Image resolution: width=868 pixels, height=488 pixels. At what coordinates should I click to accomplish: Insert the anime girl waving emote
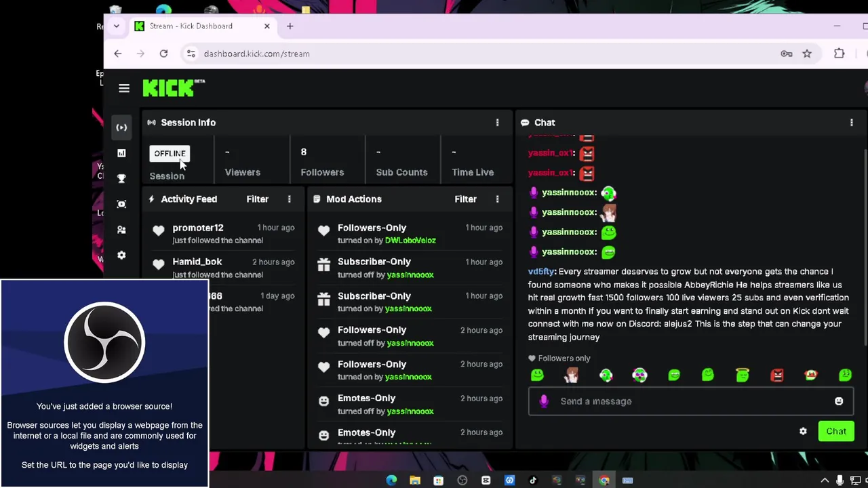pyautogui.click(x=572, y=375)
